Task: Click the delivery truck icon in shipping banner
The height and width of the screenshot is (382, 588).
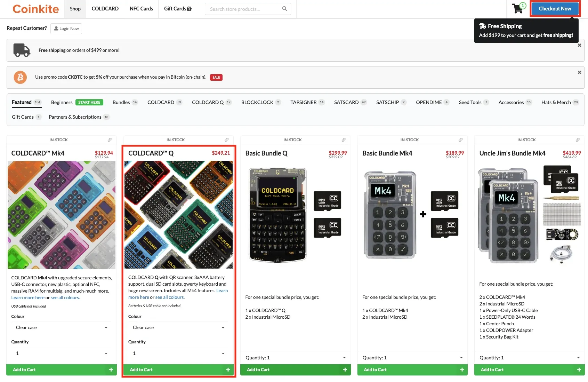Action: [x=22, y=50]
